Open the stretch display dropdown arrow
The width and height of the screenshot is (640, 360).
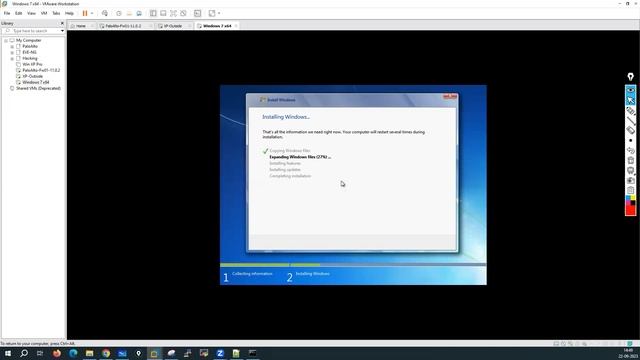[219, 13]
